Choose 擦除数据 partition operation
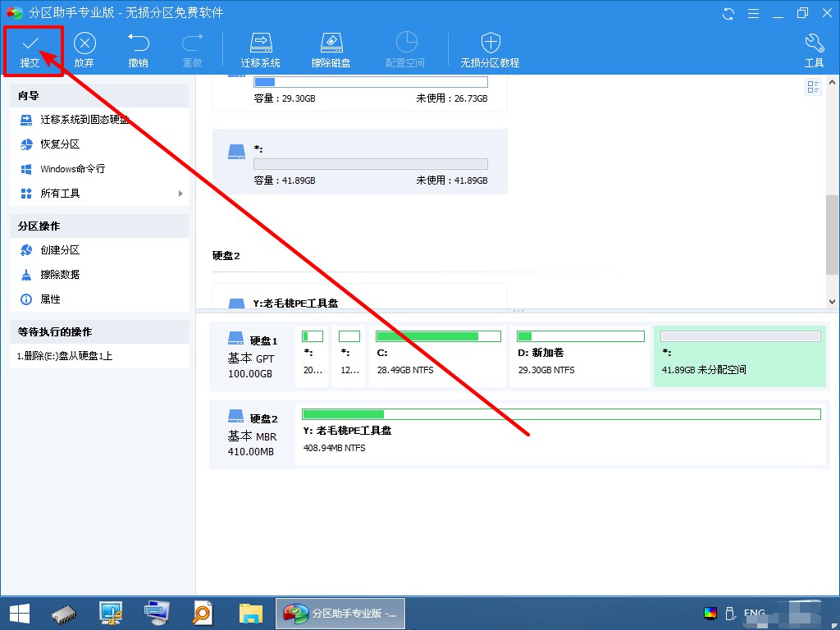840x630 pixels. [99, 275]
